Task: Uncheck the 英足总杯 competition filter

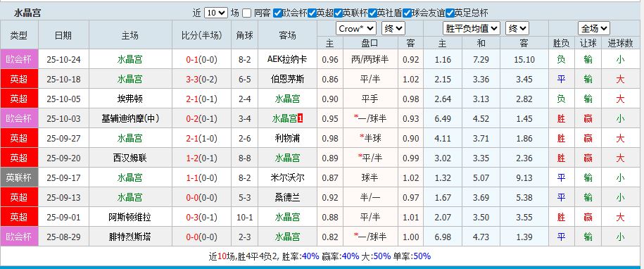Action: click(450, 13)
